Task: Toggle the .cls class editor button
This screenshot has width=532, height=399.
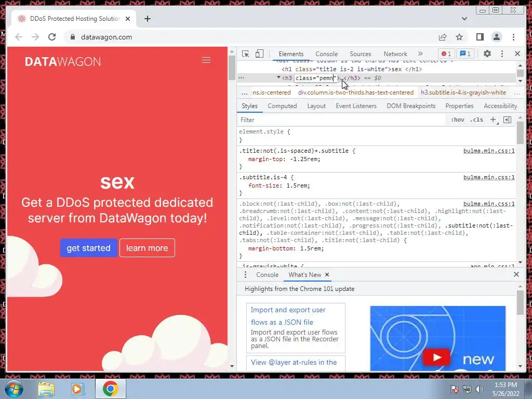Action: [476, 119]
